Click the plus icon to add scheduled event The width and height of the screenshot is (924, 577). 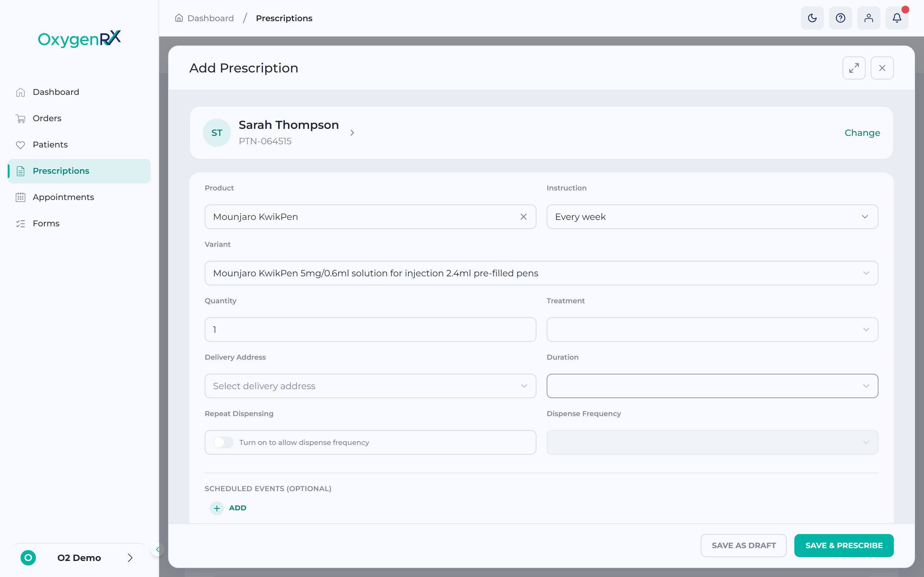(217, 508)
